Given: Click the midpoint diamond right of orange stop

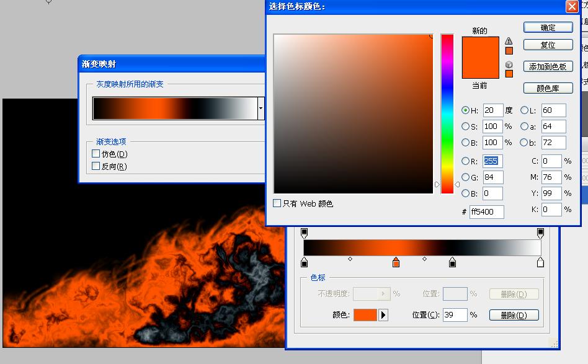Looking at the screenshot, I should pos(424,259).
